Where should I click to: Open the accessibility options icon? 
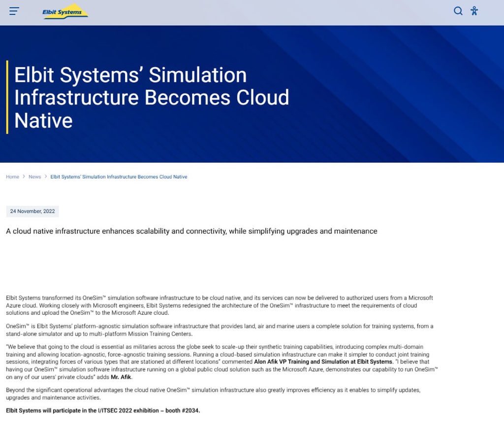pyautogui.click(x=474, y=11)
